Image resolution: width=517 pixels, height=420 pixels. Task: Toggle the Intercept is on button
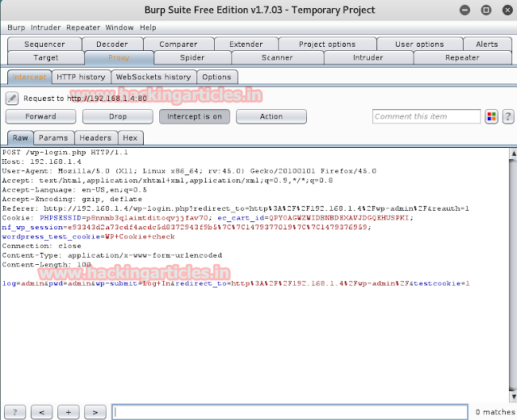[195, 116]
